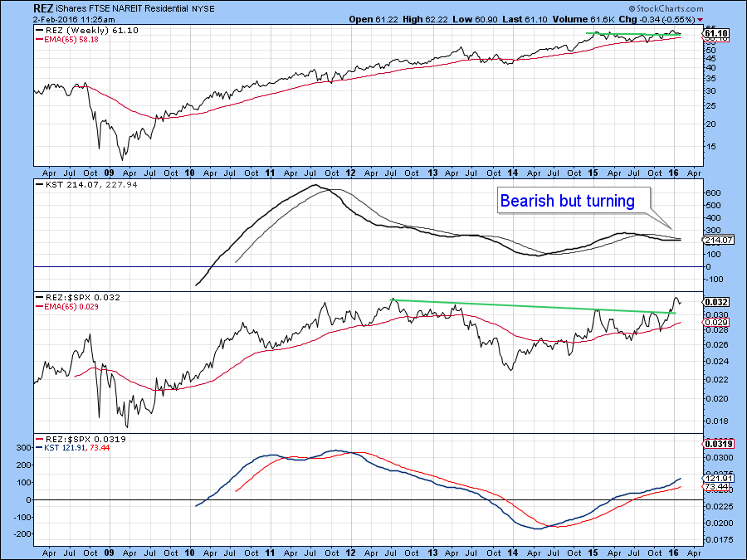747x560 pixels.
Task: Click the 35 price level on top axis
Action: pyautogui.click(x=710, y=79)
